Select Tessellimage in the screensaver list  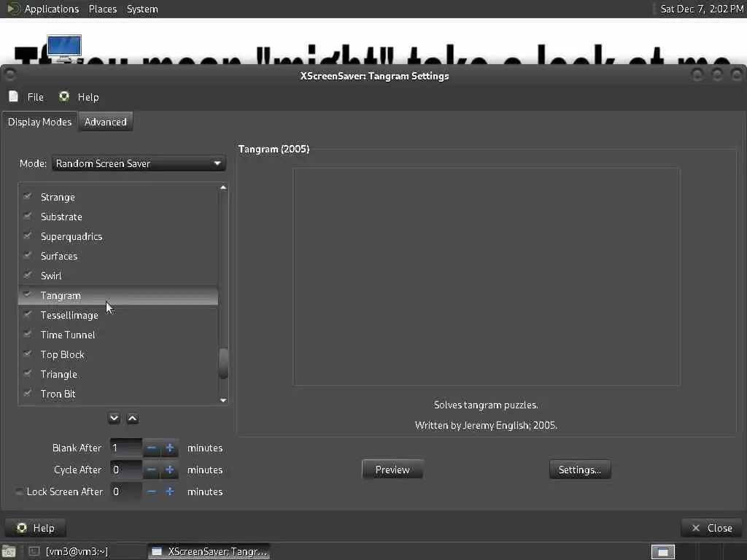pos(118,315)
